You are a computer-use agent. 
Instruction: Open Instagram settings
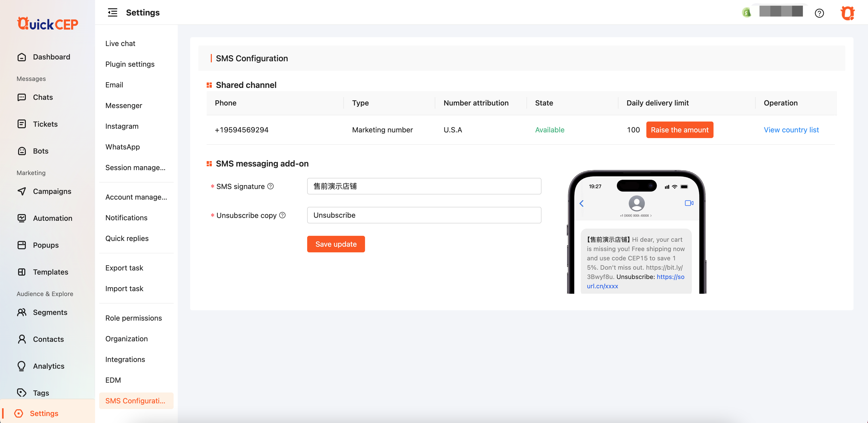[x=122, y=126]
